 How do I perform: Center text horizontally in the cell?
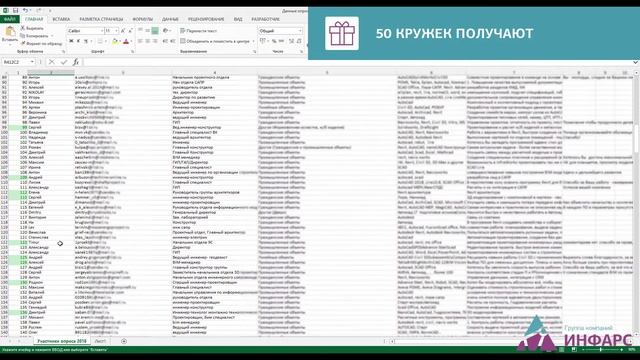click(x=147, y=41)
